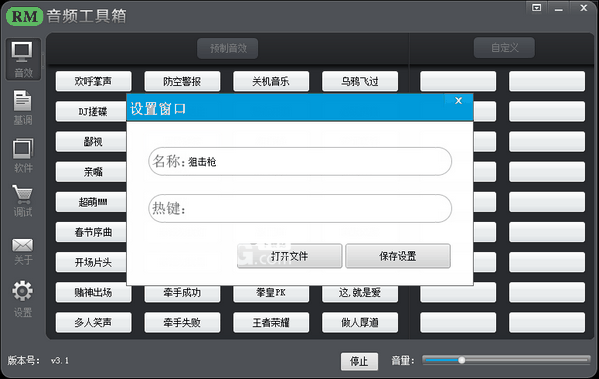The image size is (599, 379).
Task: Play the 牵手成功 sound effect
Action: coord(182,294)
